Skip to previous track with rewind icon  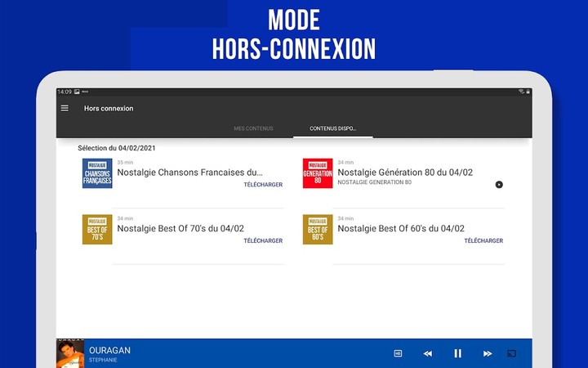(x=427, y=353)
